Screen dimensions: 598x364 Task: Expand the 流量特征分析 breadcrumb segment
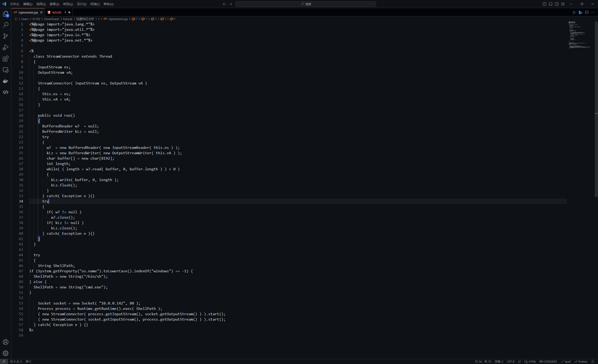(85, 19)
